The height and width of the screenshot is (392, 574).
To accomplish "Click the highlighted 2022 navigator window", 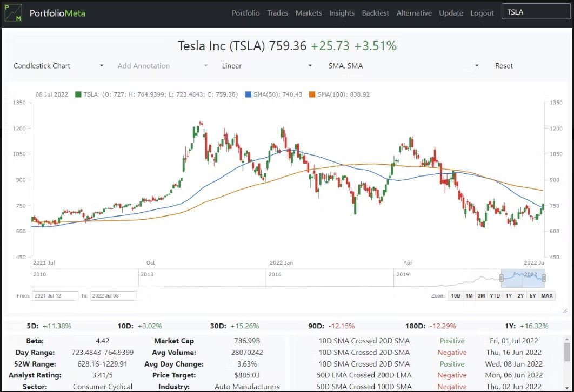I will coord(523,278).
